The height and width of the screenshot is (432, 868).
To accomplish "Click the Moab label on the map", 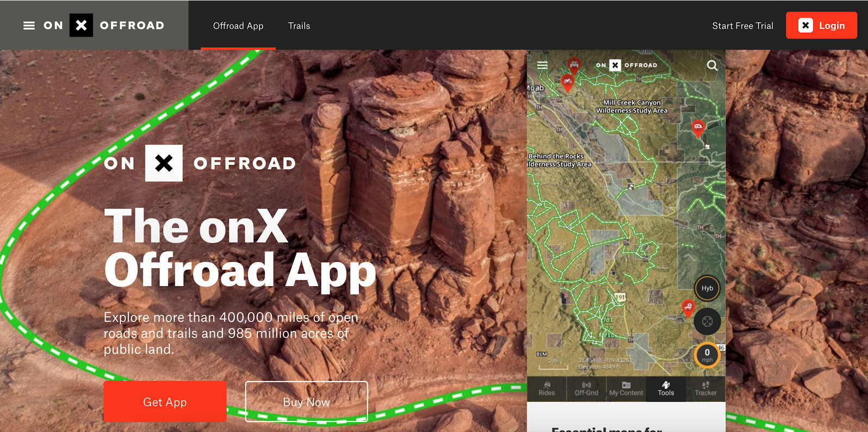I will [x=535, y=88].
